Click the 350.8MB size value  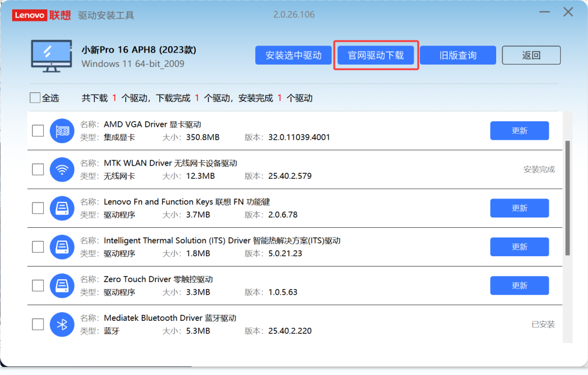[x=203, y=137]
